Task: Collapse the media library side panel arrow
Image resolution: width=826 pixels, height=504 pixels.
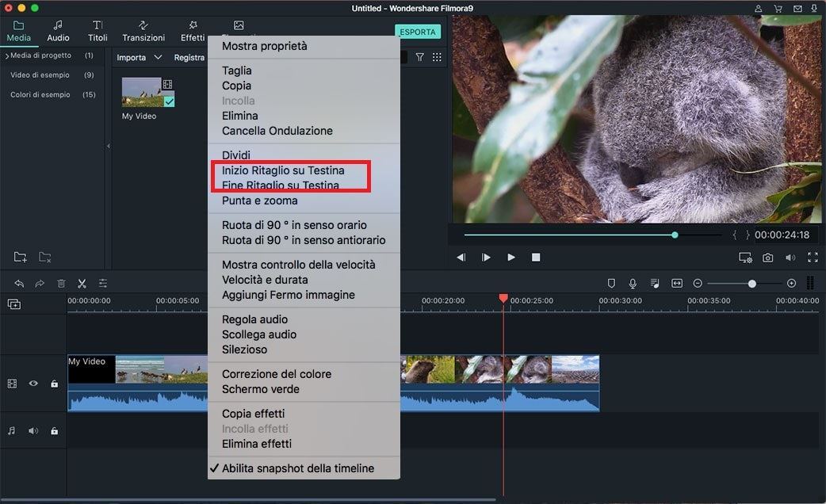Action: pos(109,146)
